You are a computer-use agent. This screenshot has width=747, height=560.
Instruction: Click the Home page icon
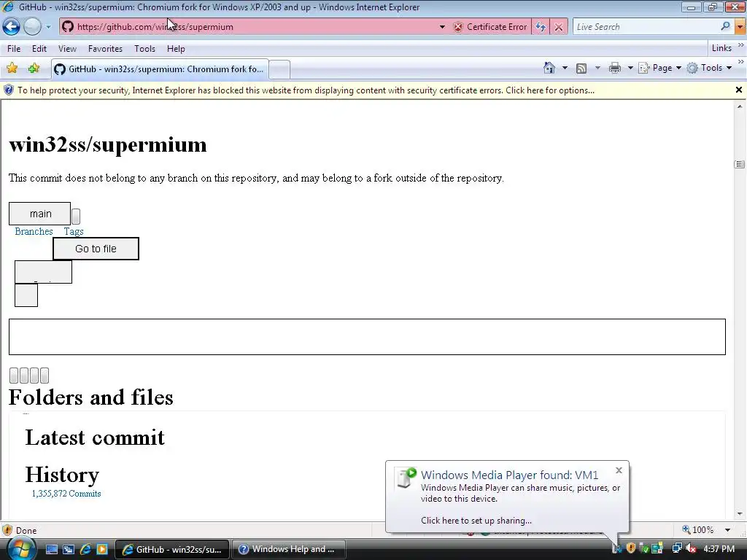point(549,68)
